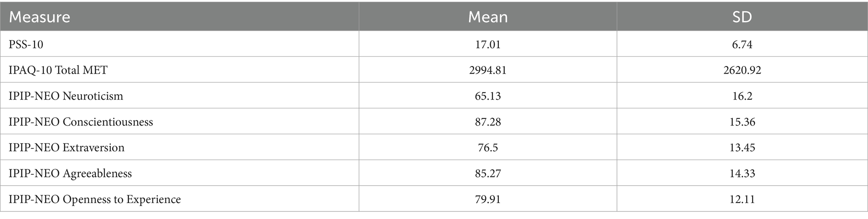The height and width of the screenshot is (219, 868).
Task: Click Conscientiousness mean value 87.28
Action: (x=488, y=122)
